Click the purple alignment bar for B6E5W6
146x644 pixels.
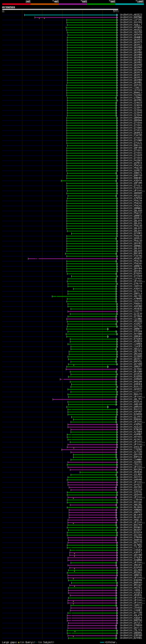point(76,18)
